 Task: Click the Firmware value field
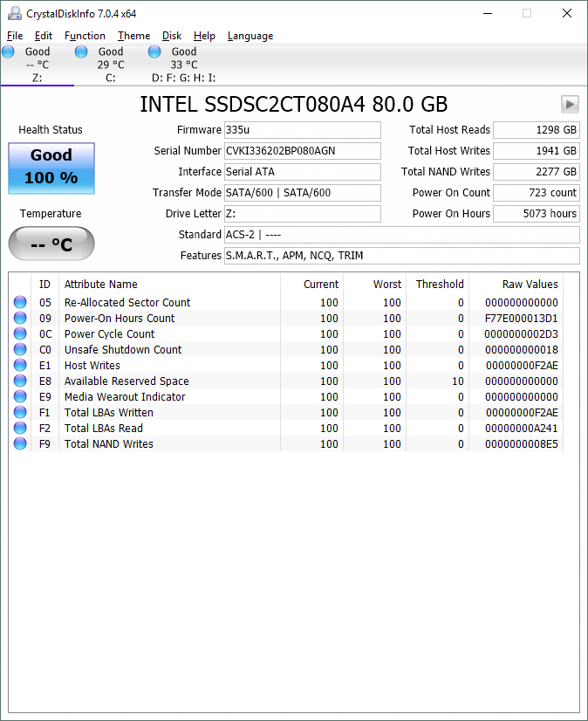302,130
